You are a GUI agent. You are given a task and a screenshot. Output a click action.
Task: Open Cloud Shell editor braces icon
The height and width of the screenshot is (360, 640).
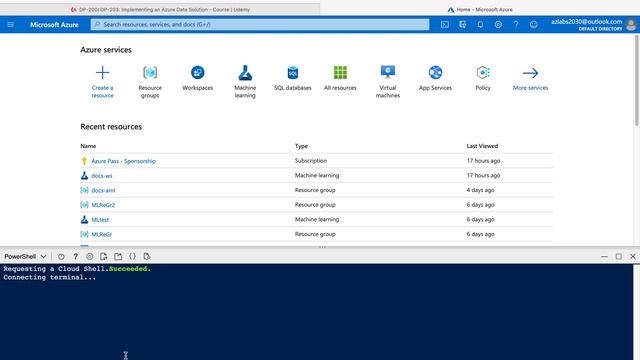click(x=132, y=256)
